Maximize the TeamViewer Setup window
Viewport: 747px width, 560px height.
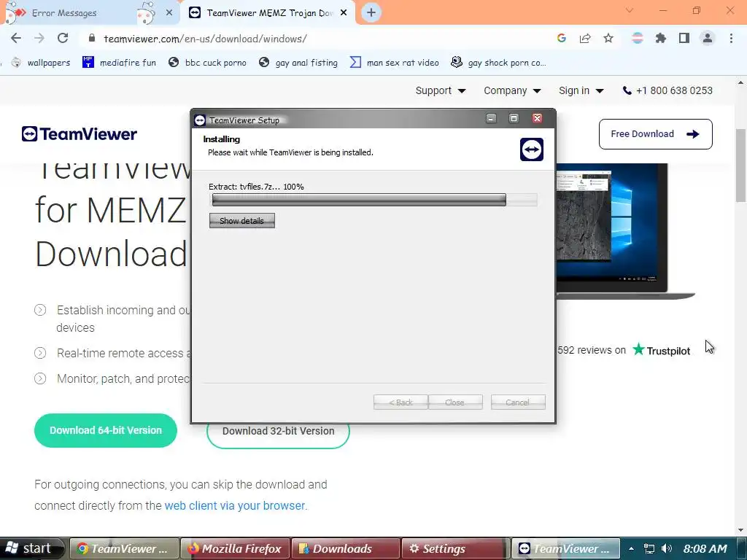(514, 119)
